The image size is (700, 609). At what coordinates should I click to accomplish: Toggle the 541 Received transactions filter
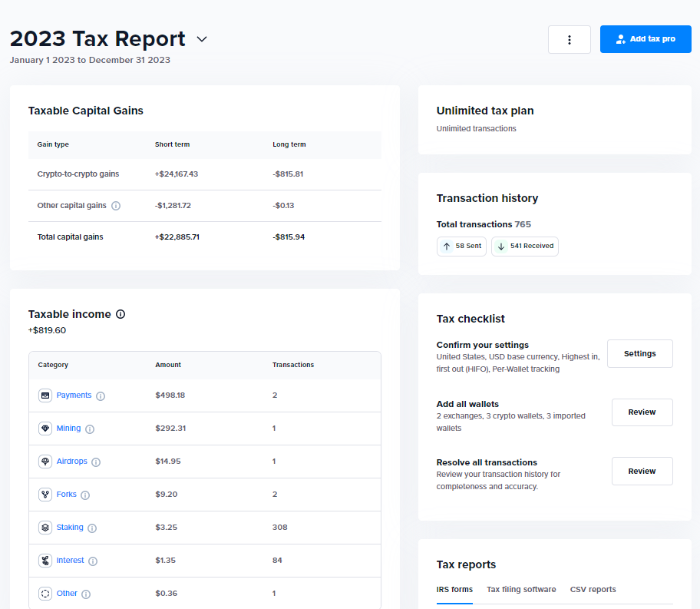point(524,246)
